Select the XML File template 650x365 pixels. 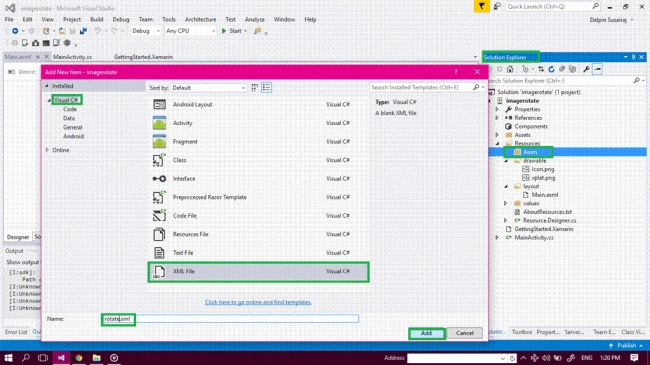258,272
